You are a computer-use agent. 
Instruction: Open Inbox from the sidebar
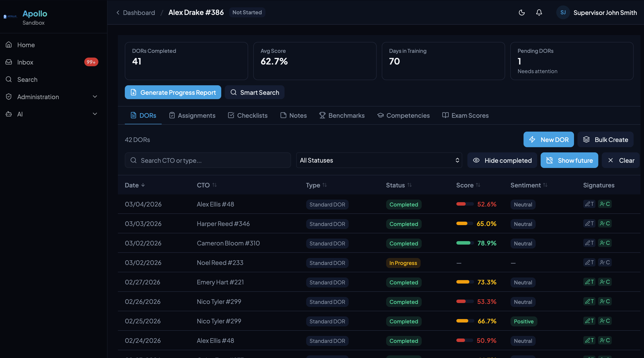click(x=25, y=62)
